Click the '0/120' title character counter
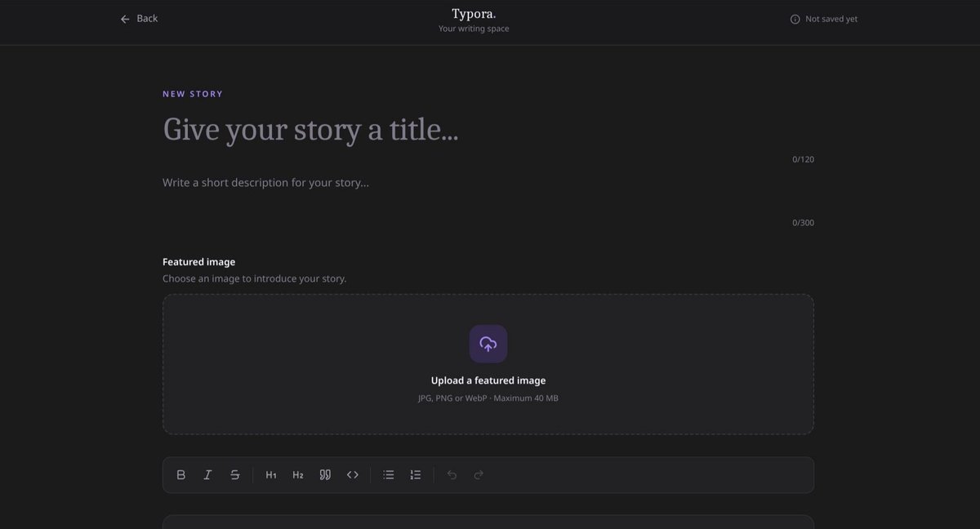 pyautogui.click(x=803, y=159)
